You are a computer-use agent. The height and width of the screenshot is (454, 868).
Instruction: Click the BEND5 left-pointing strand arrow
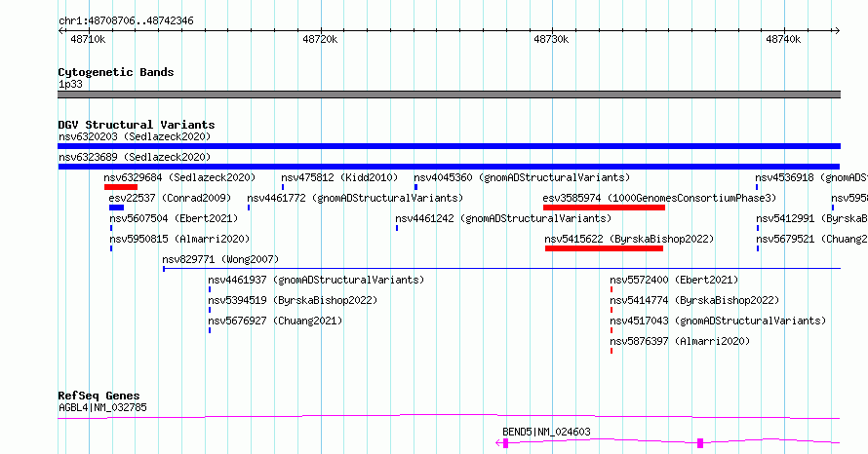(x=498, y=443)
